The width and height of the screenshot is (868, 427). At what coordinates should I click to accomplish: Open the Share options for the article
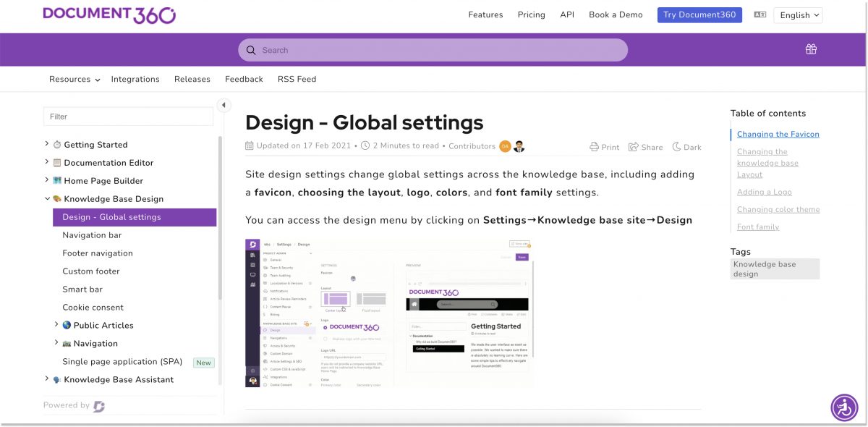coord(645,146)
